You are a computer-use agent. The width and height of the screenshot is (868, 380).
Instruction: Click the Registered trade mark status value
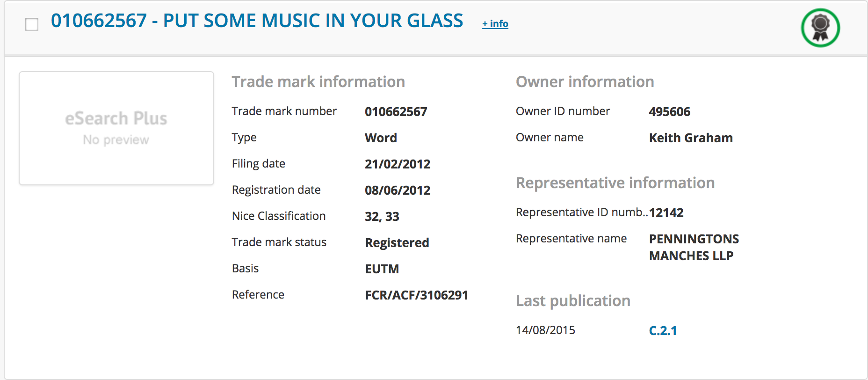coord(397,243)
